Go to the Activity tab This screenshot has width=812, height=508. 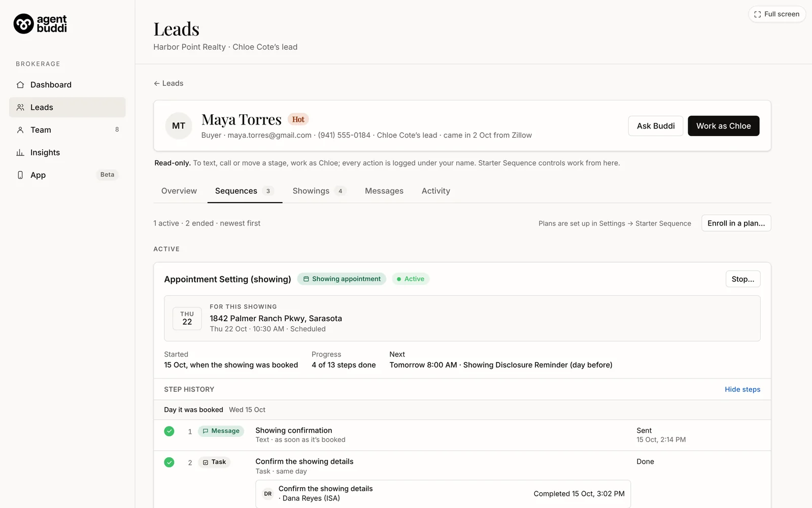(436, 191)
